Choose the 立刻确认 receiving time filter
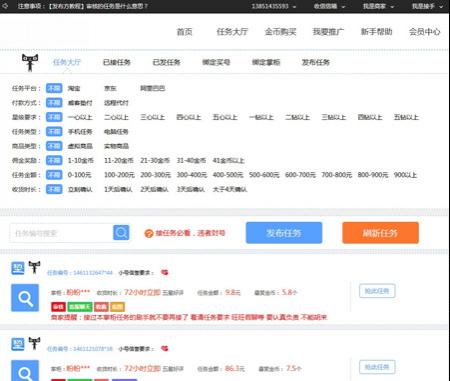This screenshot has height=381, width=450. point(80,189)
